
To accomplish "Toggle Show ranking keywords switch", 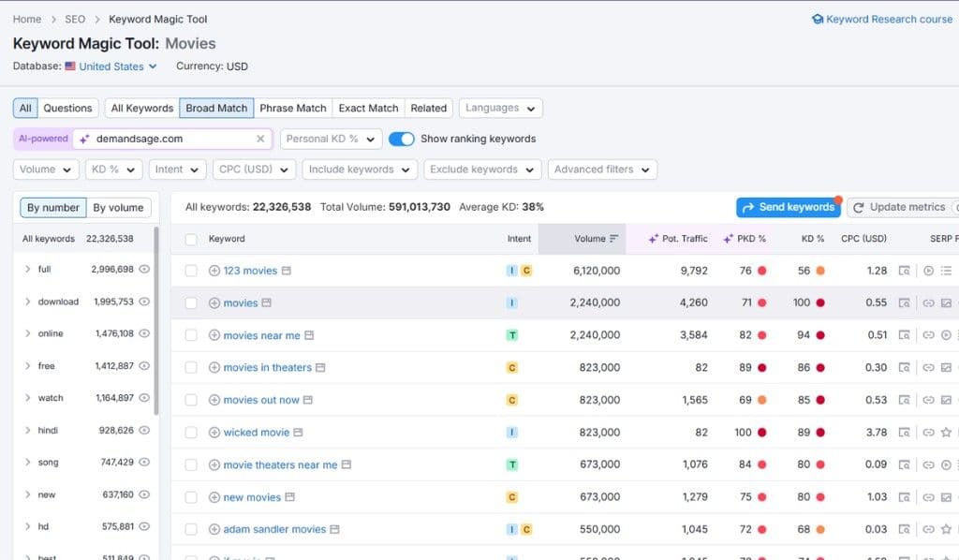I will point(401,139).
